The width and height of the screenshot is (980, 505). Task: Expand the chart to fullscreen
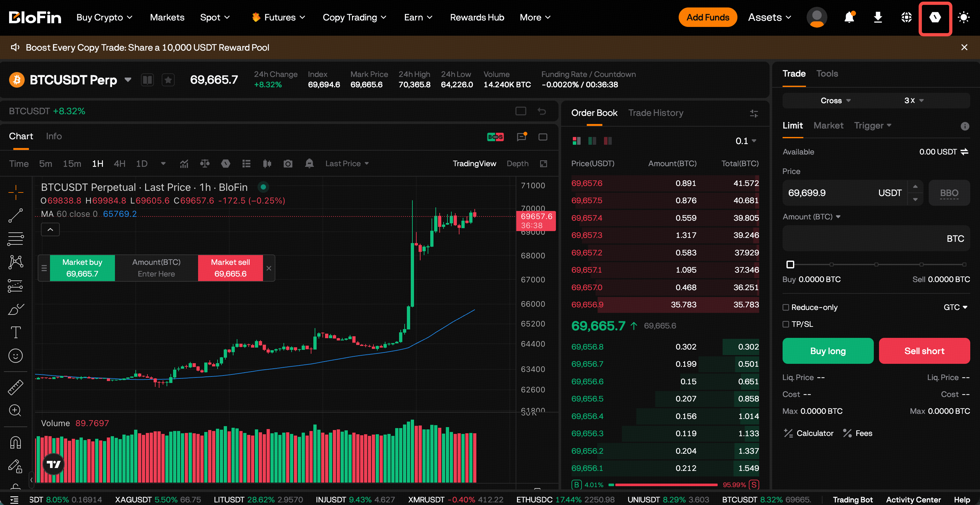(543, 164)
